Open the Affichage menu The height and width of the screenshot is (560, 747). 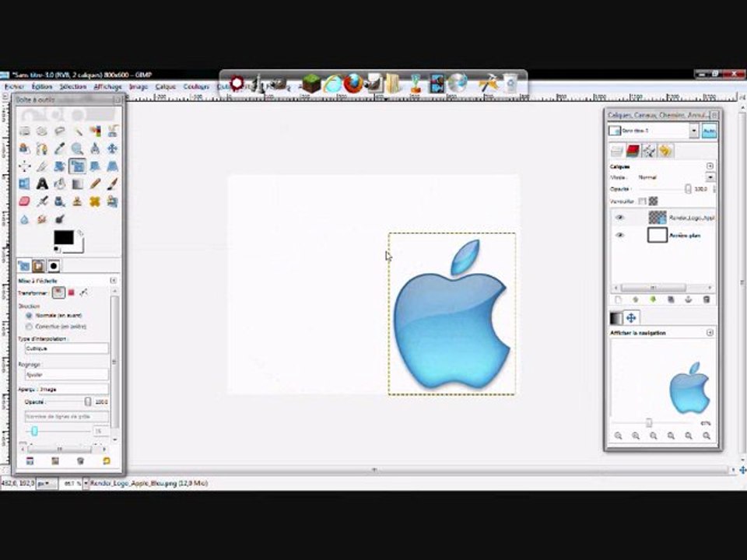[x=107, y=86]
